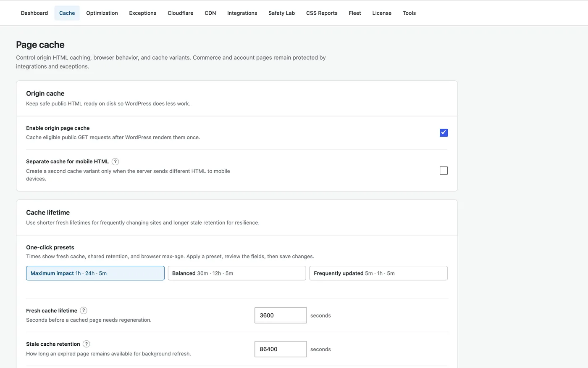Click the Origin cache section title
The image size is (588, 368).
tap(45, 93)
